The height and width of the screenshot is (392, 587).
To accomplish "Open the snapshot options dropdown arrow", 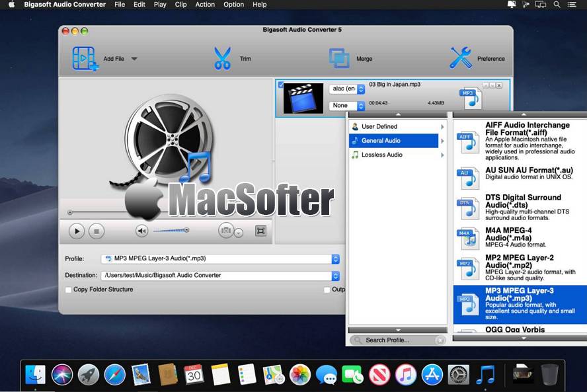I will [x=239, y=233].
